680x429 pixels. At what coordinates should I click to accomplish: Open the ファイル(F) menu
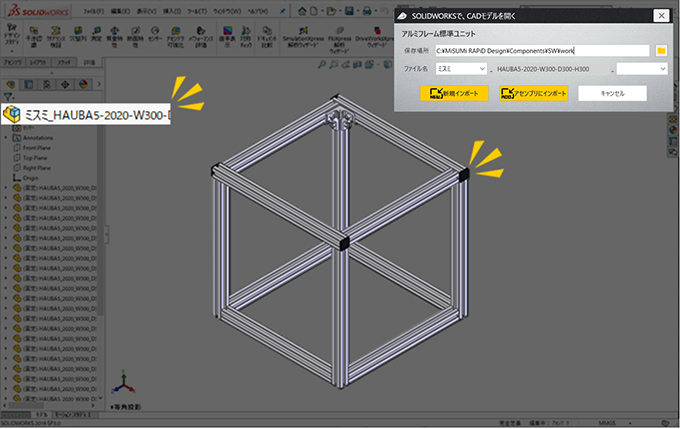[x=94, y=9]
